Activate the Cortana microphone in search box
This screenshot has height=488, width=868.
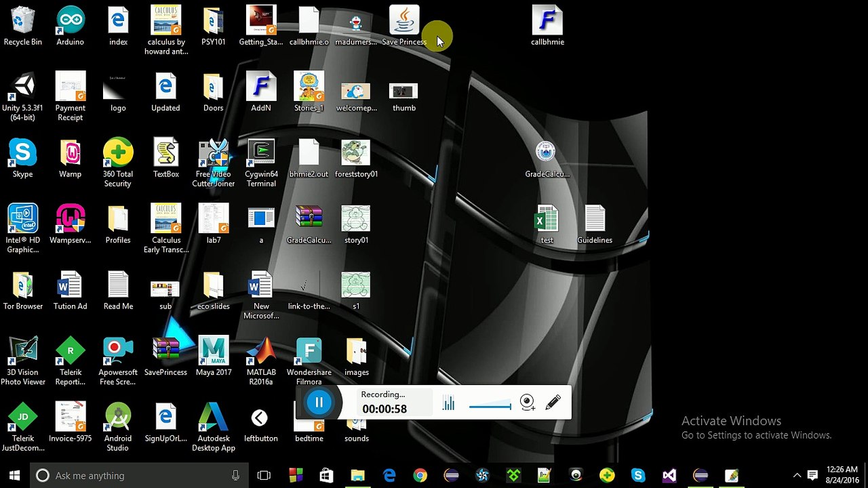tap(235, 475)
